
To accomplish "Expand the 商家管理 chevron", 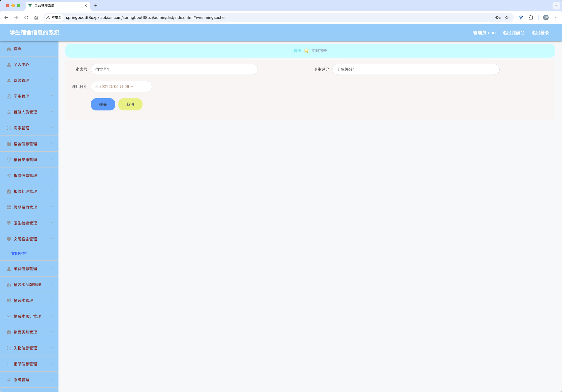I will point(52,128).
